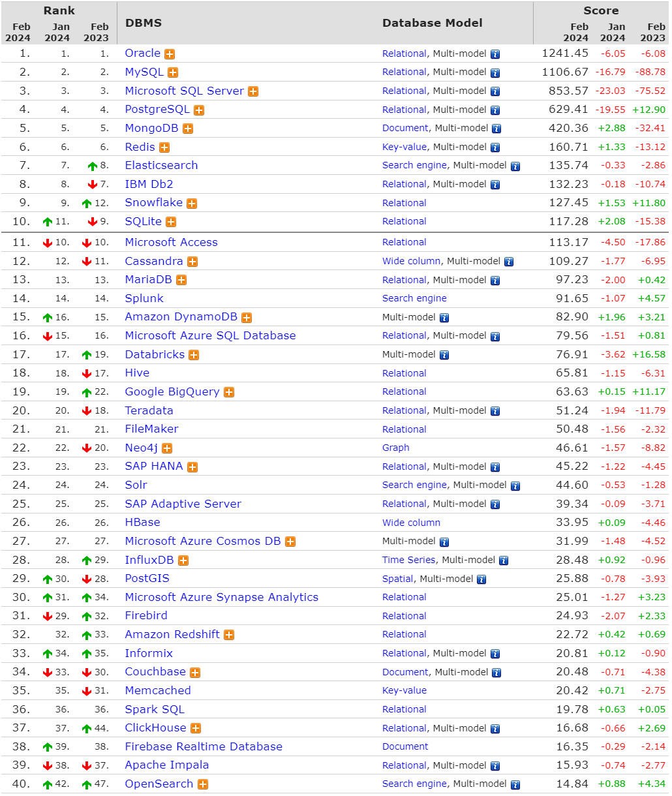
Task: Click Oracle's score value 1241.45
Action: point(565,53)
